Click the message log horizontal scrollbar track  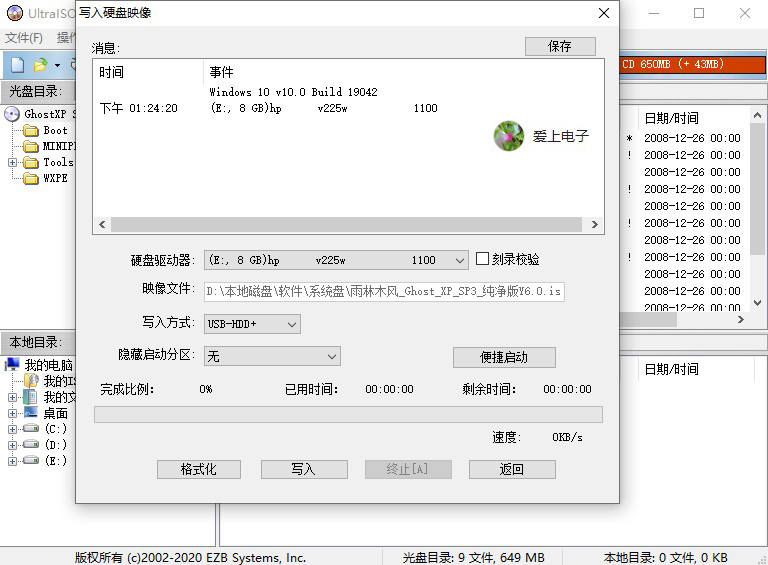point(346,224)
